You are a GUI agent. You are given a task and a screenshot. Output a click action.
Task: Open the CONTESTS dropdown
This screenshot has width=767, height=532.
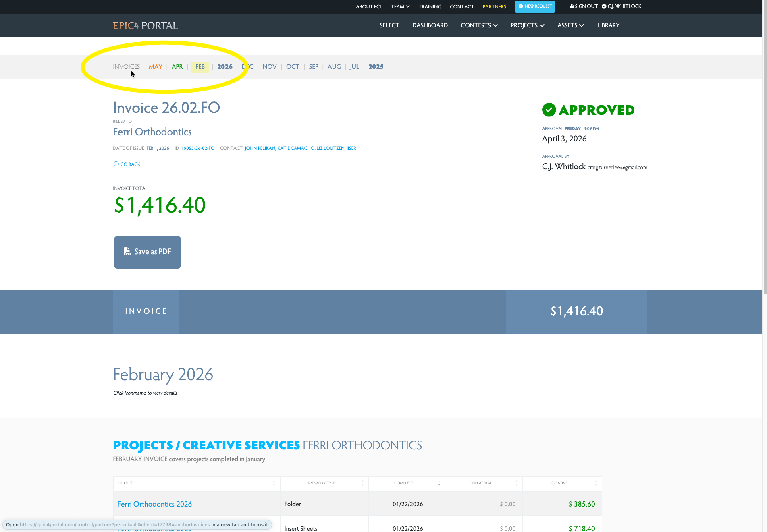tap(479, 25)
